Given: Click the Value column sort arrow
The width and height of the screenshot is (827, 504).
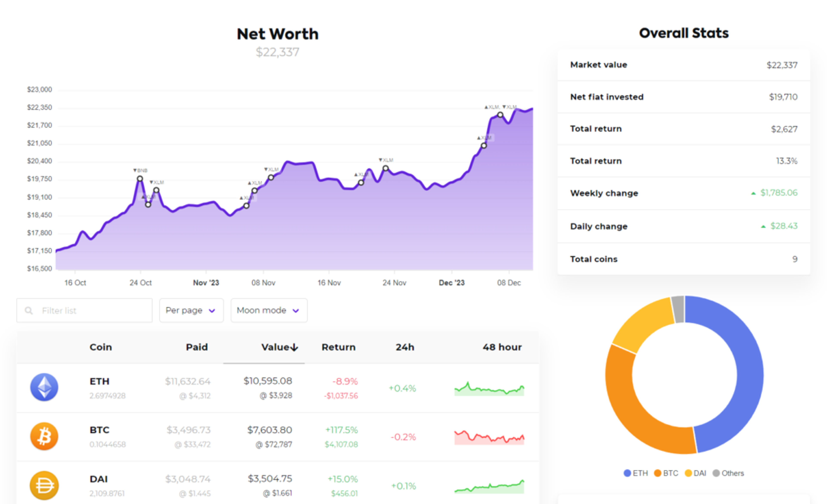Looking at the screenshot, I should pos(294,347).
